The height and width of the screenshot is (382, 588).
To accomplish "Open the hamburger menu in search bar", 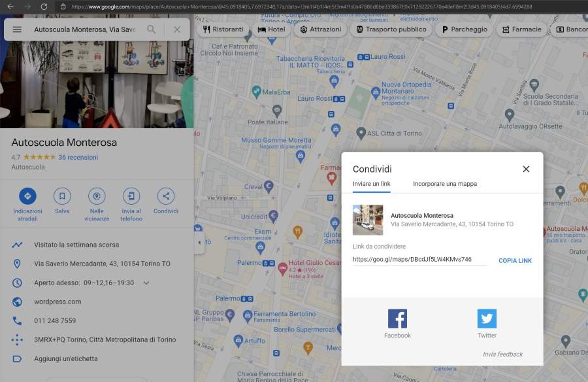I will click(17, 29).
